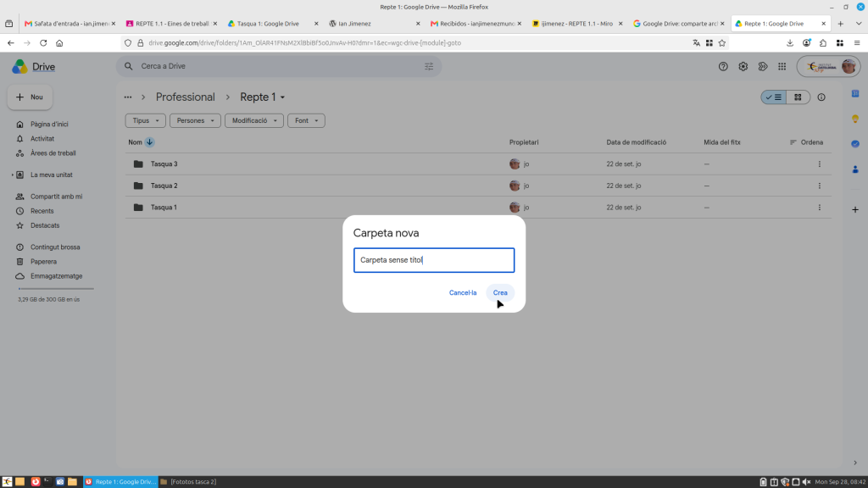Click the Nou button
Screen dimensions: 868x488
click(30, 97)
